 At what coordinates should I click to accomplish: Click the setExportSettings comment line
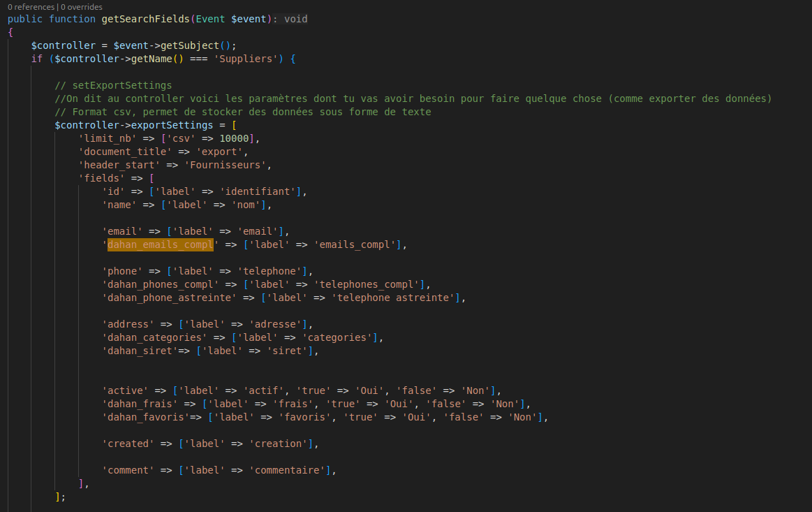[x=113, y=85]
